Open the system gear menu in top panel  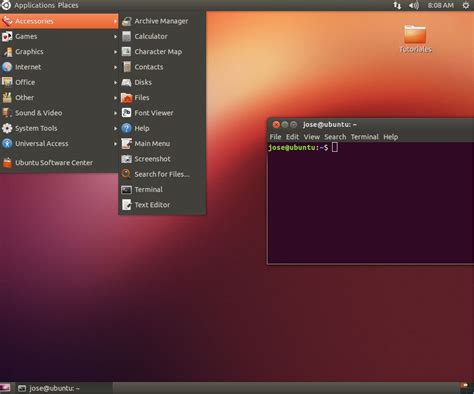(x=466, y=5)
